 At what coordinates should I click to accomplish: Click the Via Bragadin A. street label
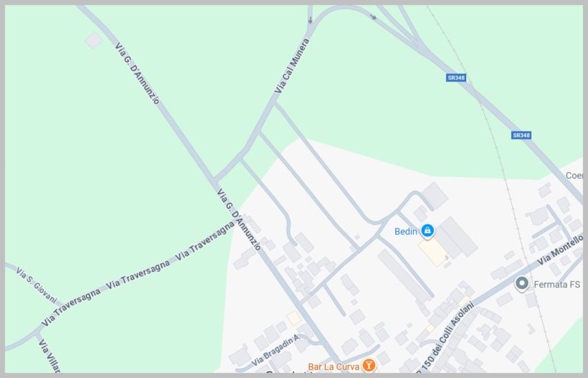(275, 350)
